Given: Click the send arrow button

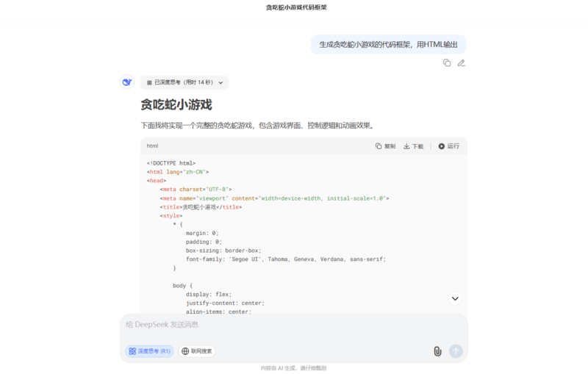Looking at the screenshot, I should pyautogui.click(x=456, y=351).
